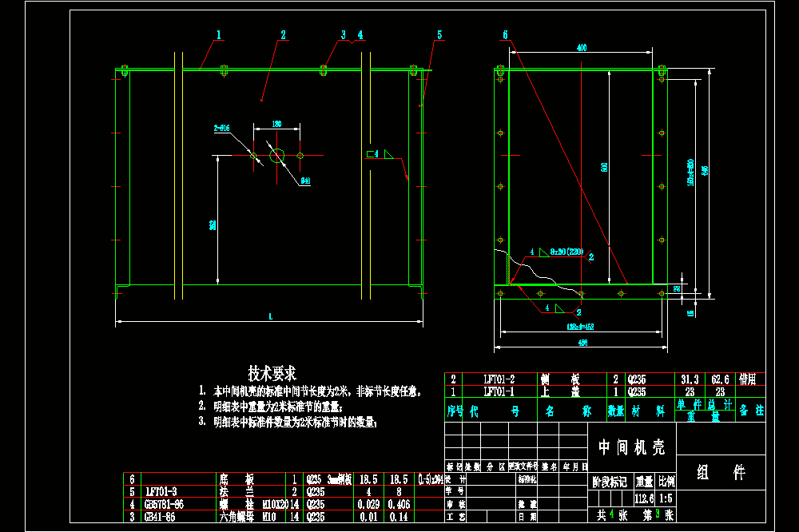Click the 31.3 unit weight value
This screenshot has width=799, height=532.
[x=690, y=379]
